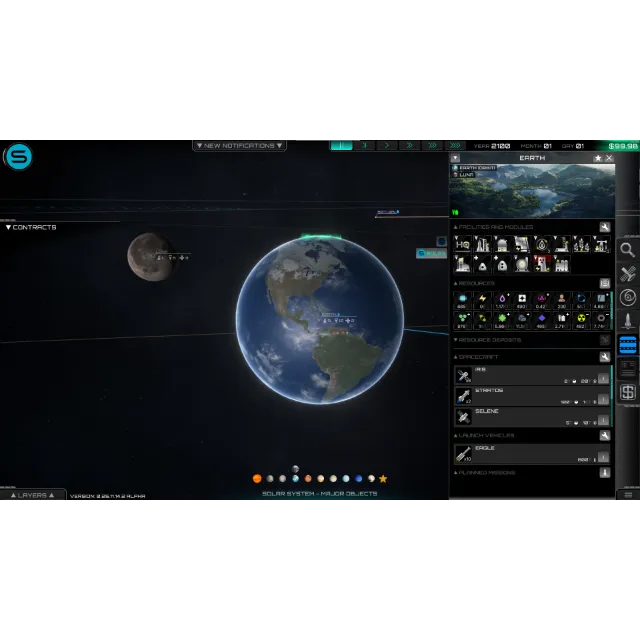Click the radioactive yellow resource icon

coord(581,320)
